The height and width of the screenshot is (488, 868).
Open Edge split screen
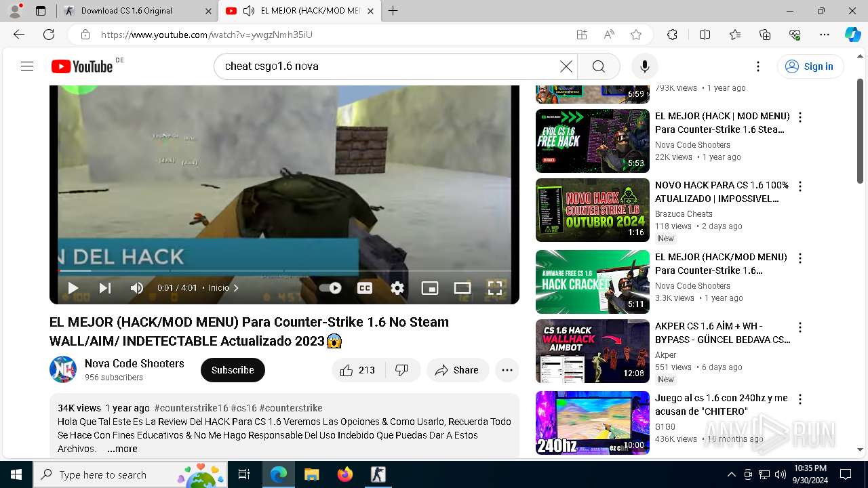pos(705,35)
